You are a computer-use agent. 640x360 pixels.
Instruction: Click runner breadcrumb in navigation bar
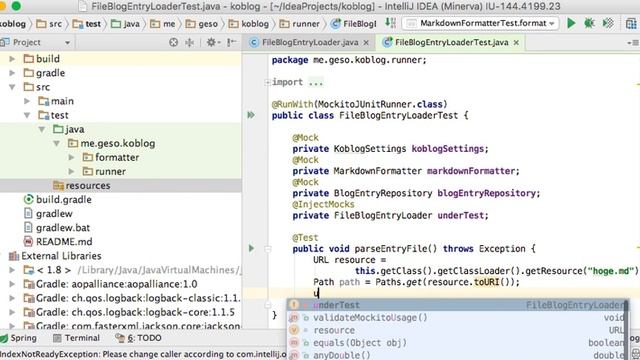pyautogui.click(x=300, y=24)
